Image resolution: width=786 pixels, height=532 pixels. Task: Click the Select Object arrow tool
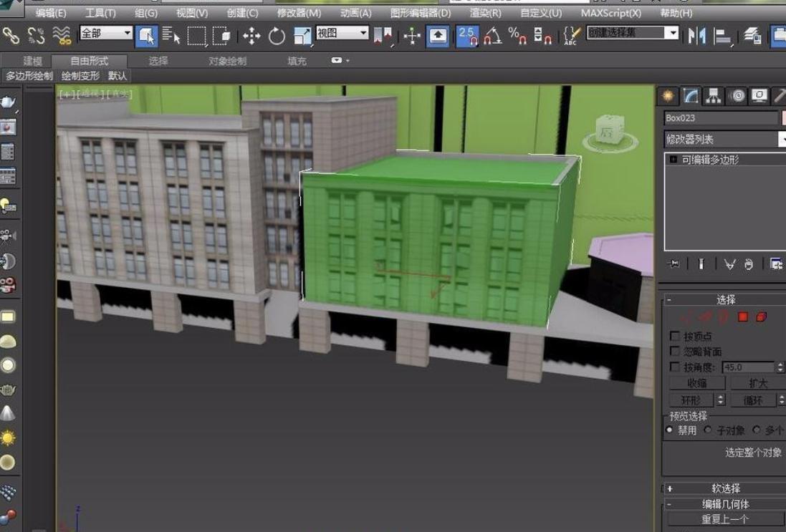click(x=146, y=35)
